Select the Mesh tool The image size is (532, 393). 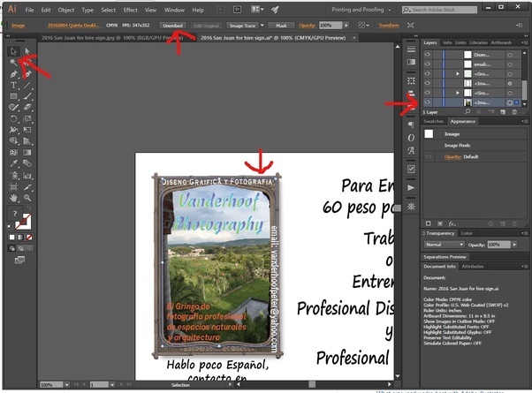tap(13, 153)
